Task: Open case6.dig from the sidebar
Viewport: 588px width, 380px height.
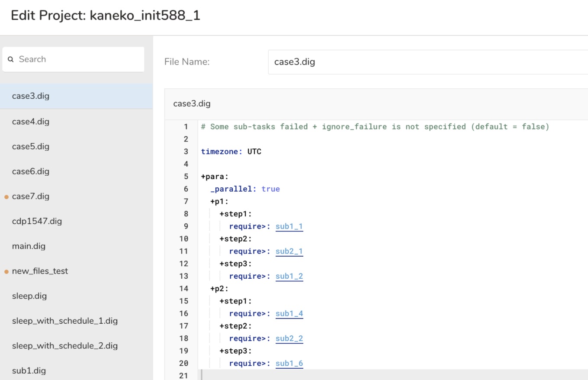Action: pyautogui.click(x=31, y=171)
